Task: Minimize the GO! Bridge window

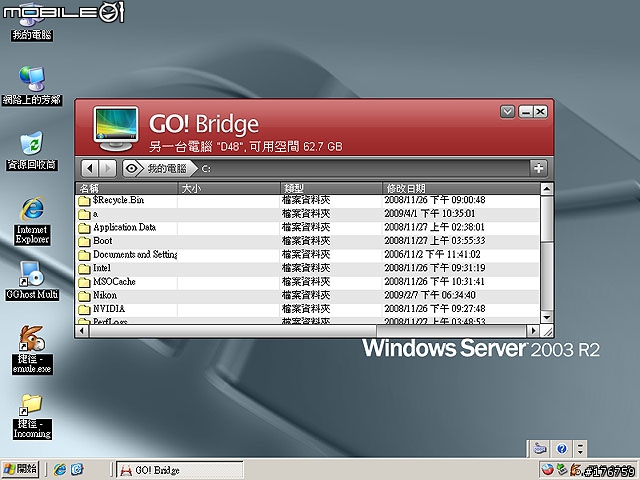Action: pos(526,111)
